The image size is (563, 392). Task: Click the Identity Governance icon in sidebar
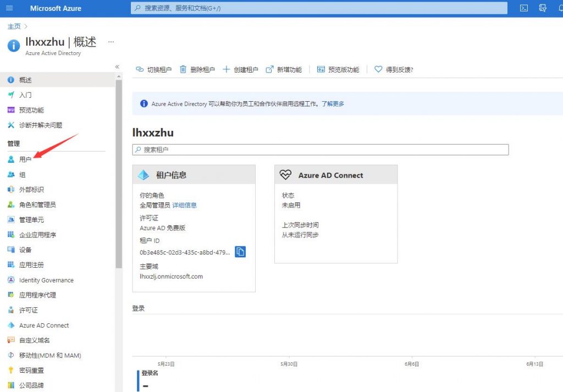11,280
